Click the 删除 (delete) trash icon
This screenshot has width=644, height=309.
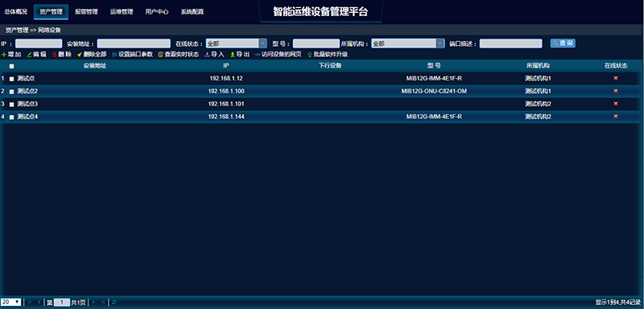point(54,54)
